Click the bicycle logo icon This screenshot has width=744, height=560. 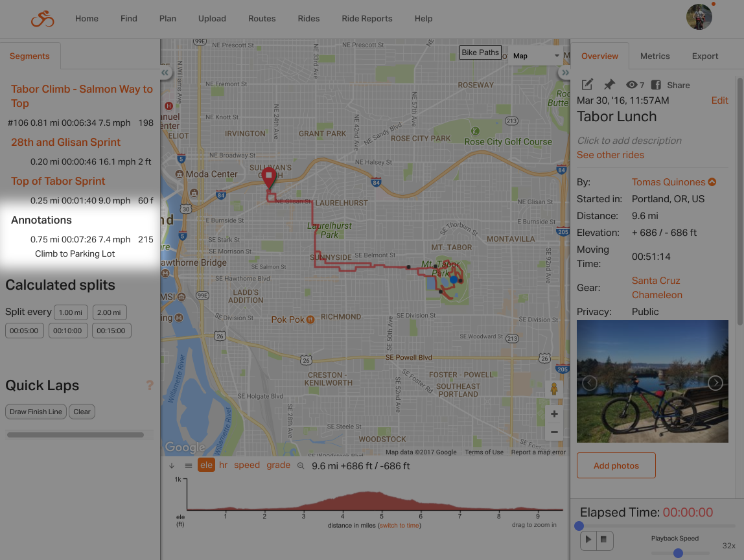pyautogui.click(x=43, y=19)
